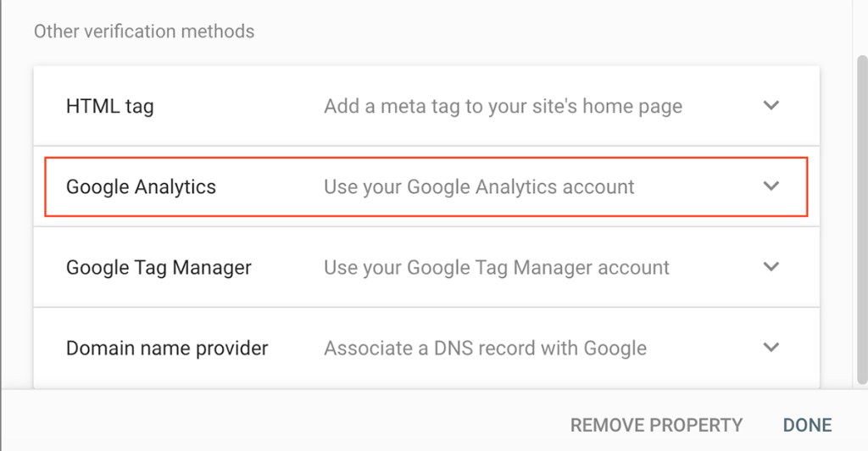This screenshot has height=451, width=868.
Task: Select the Google Analytics method label
Action: [141, 187]
